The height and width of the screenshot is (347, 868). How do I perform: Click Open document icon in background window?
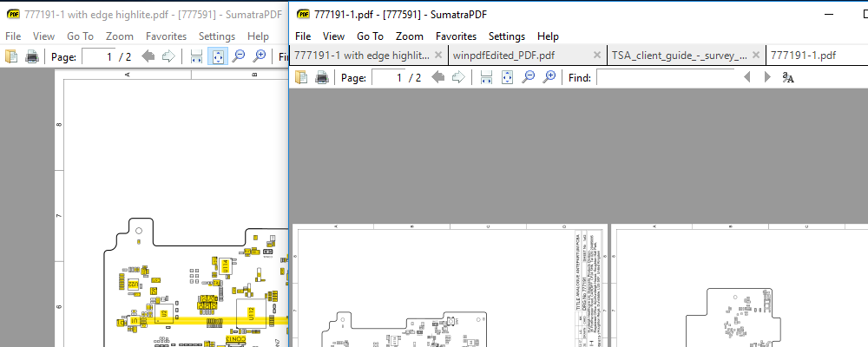11,56
